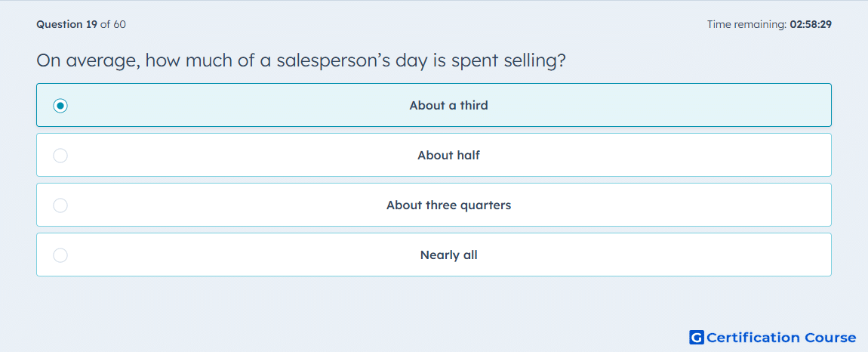
Task: Pick the "About three quarters" radio button
Action: click(x=60, y=205)
